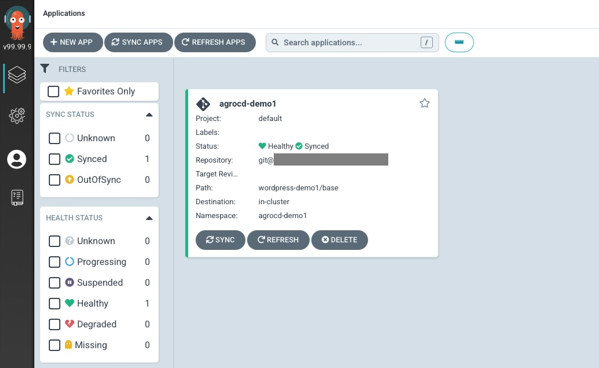
Task: Enable the Healthy filter checkbox
Action: [x=55, y=303]
